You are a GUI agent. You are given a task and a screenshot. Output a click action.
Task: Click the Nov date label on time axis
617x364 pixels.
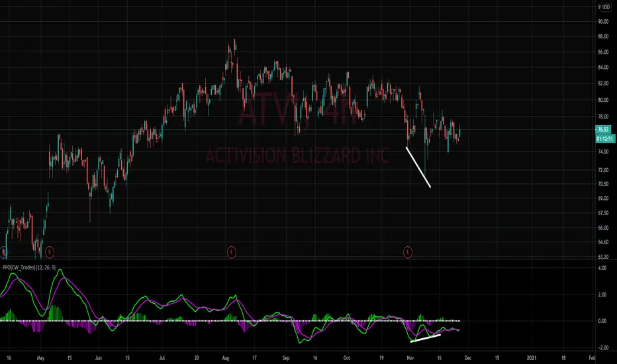click(x=410, y=358)
